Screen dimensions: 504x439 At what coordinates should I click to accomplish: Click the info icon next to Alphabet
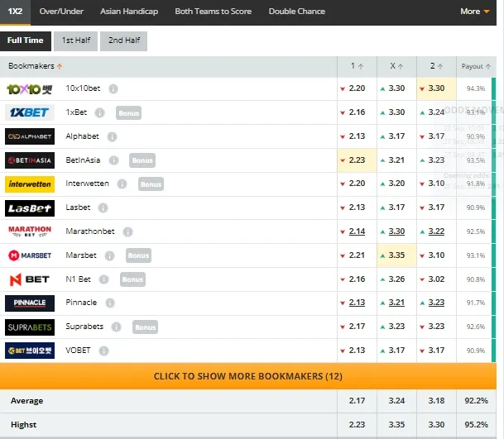pyautogui.click(x=111, y=136)
